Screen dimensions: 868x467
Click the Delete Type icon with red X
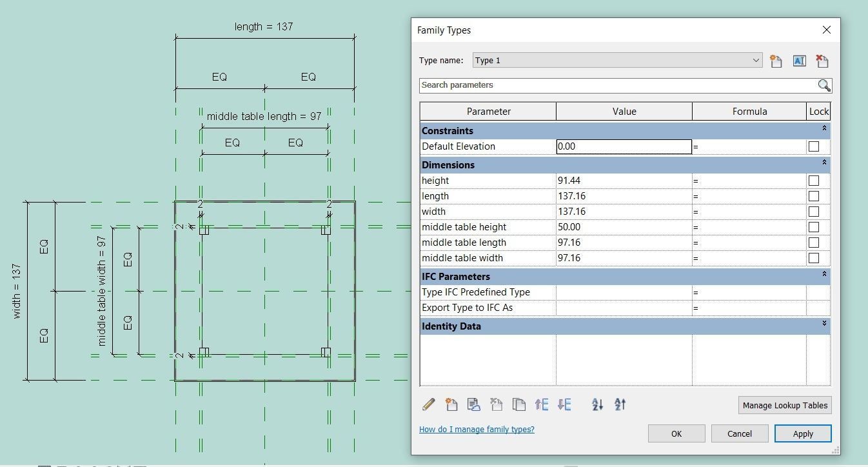[x=822, y=61]
